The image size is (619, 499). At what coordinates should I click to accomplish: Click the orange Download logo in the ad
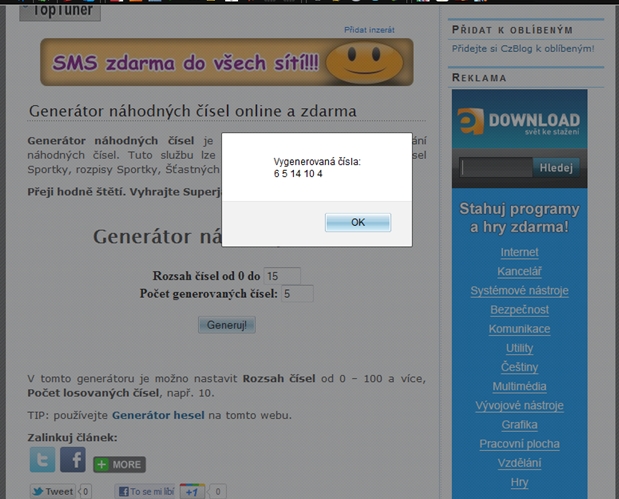pos(519,121)
